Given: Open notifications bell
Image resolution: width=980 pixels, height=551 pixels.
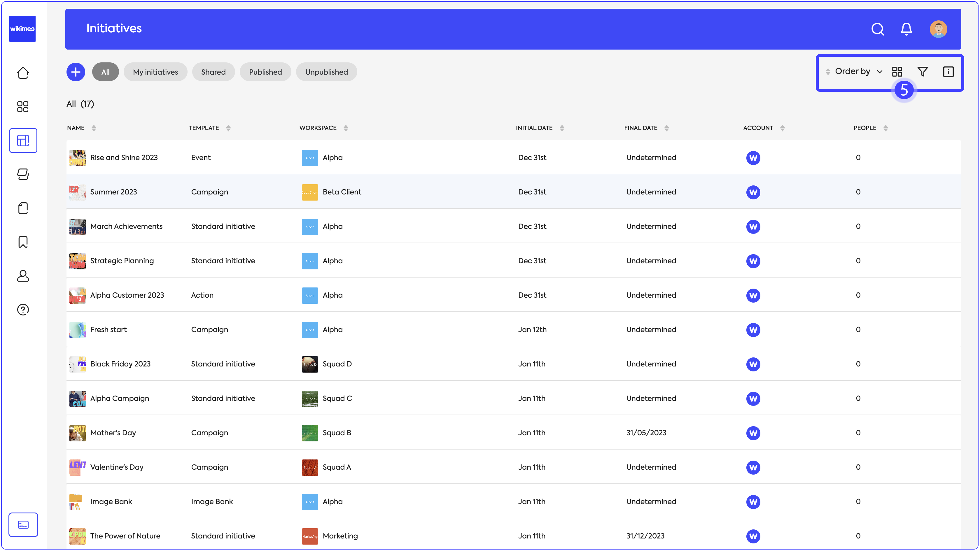Looking at the screenshot, I should [906, 29].
